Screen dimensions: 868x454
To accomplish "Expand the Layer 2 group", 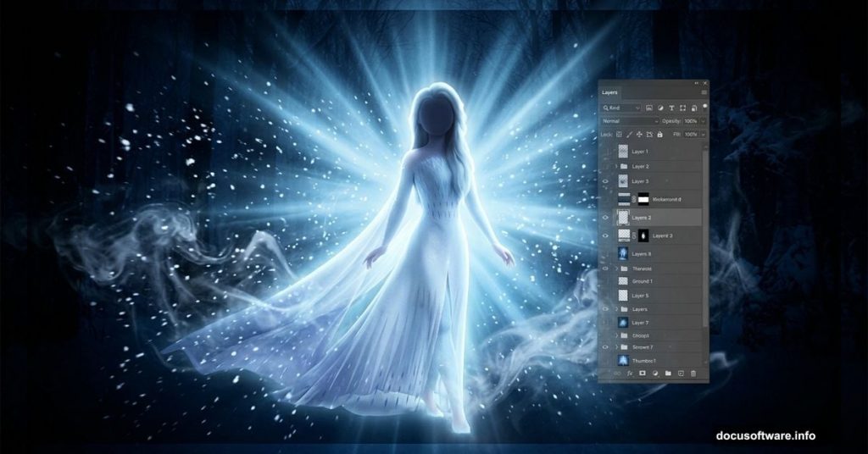I will [617, 167].
